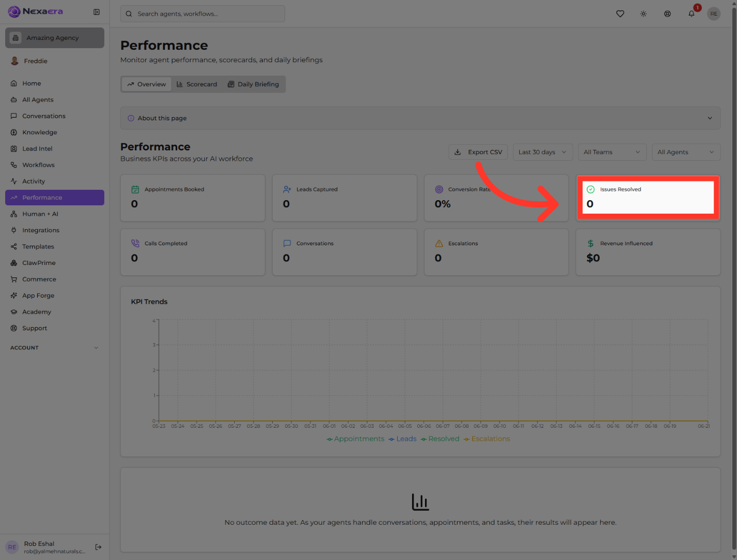
Task: Open Academy in sidebar
Action: 54,312
